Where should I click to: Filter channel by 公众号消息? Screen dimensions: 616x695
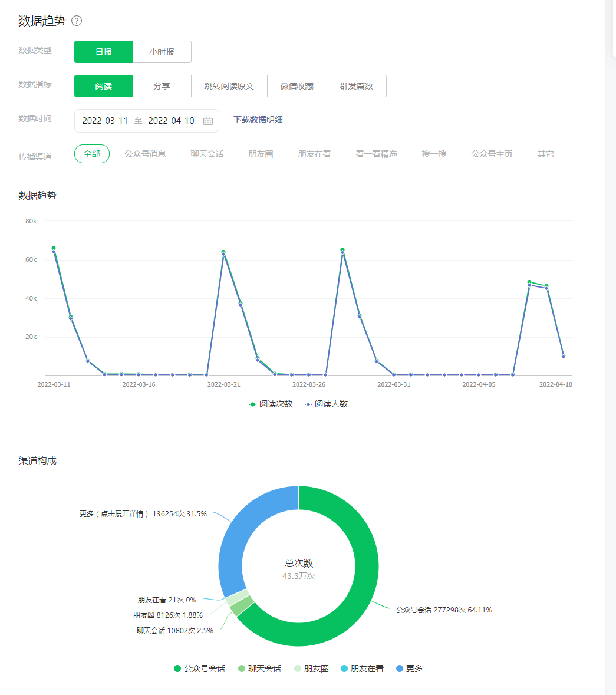pos(145,154)
